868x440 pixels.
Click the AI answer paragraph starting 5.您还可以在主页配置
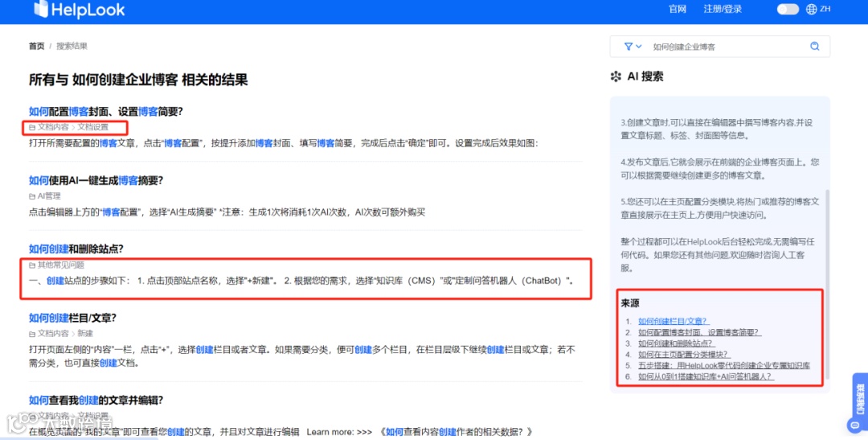point(719,208)
